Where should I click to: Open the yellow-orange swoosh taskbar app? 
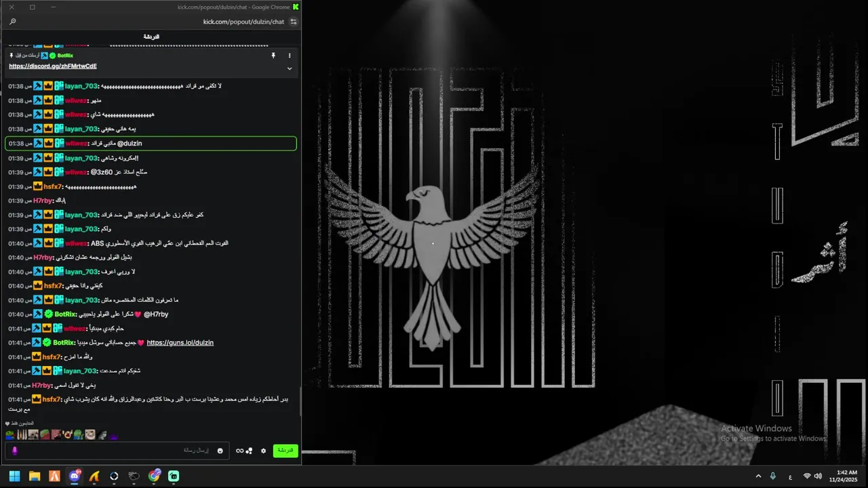[94, 476]
